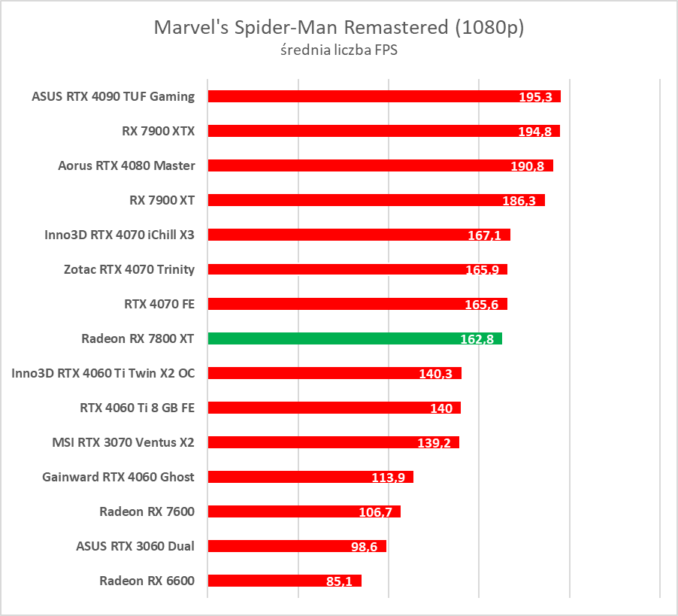This screenshot has width=678, height=616.
Task: Select the Radeon RX 6600 label
Action: coord(147,581)
